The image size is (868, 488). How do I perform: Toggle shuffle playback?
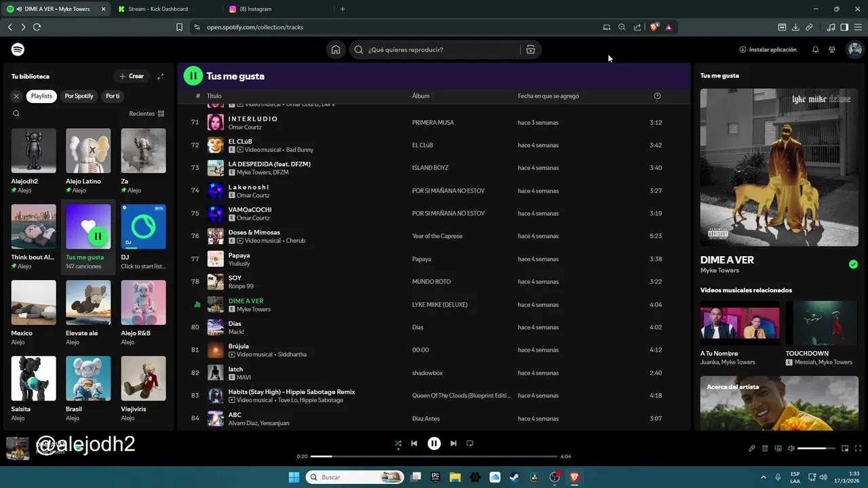point(398,443)
